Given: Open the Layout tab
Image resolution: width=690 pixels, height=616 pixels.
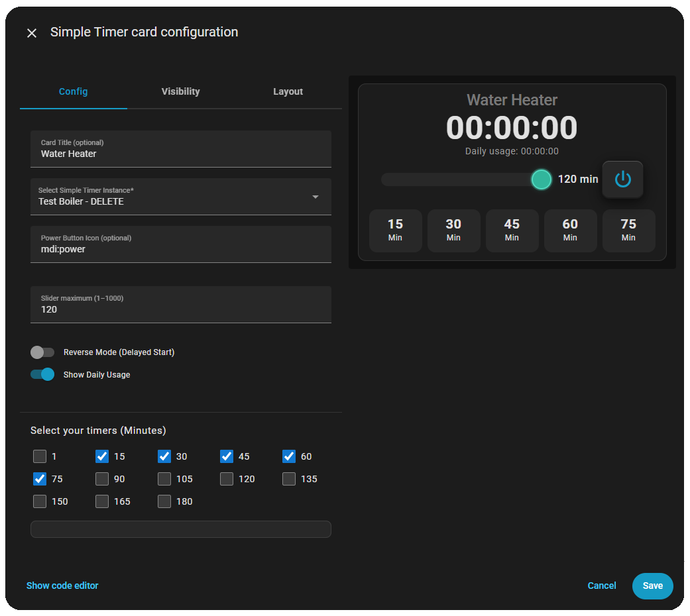Looking at the screenshot, I should pos(288,91).
